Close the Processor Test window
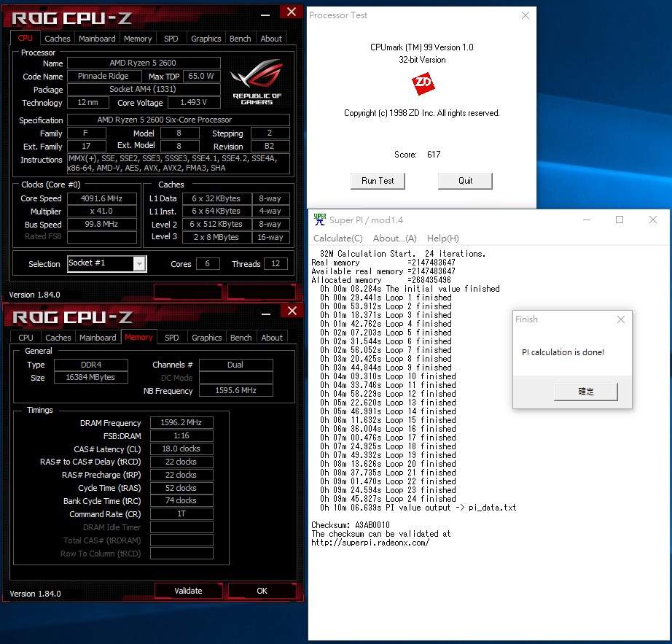 tap(526, 15)
